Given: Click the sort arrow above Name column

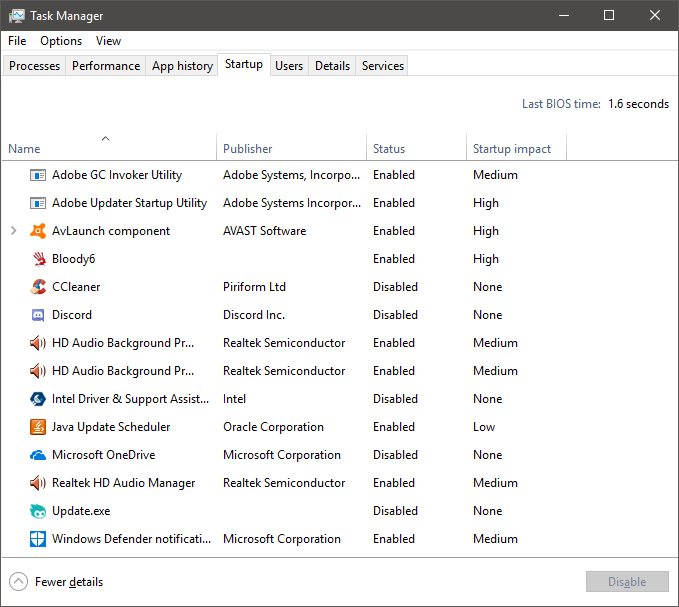Looking at the screenshot, I should tap(105, 139).
